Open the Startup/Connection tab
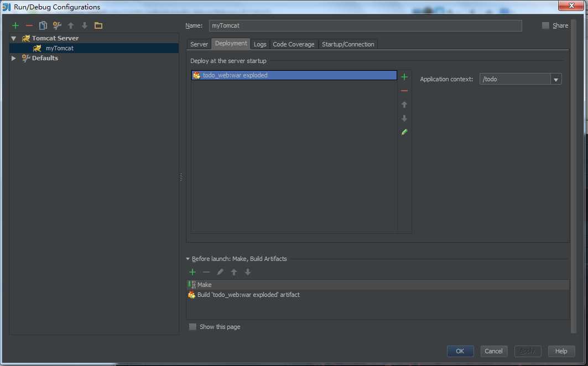Image resolution: width=588 pixels, height=366 pixels. 348,44
